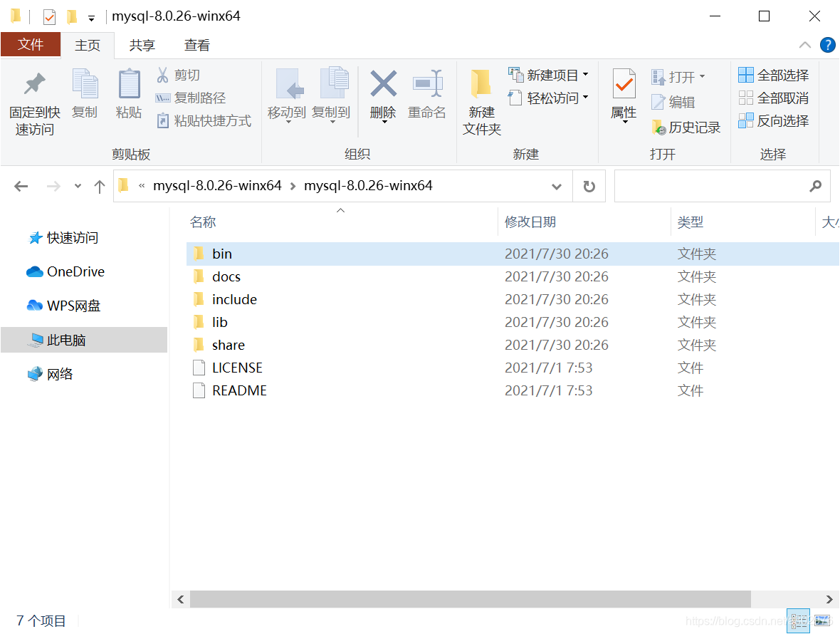Switch to Home (主页) tab
This screenshot has height=634, width=840.
[x=88, y=46]
